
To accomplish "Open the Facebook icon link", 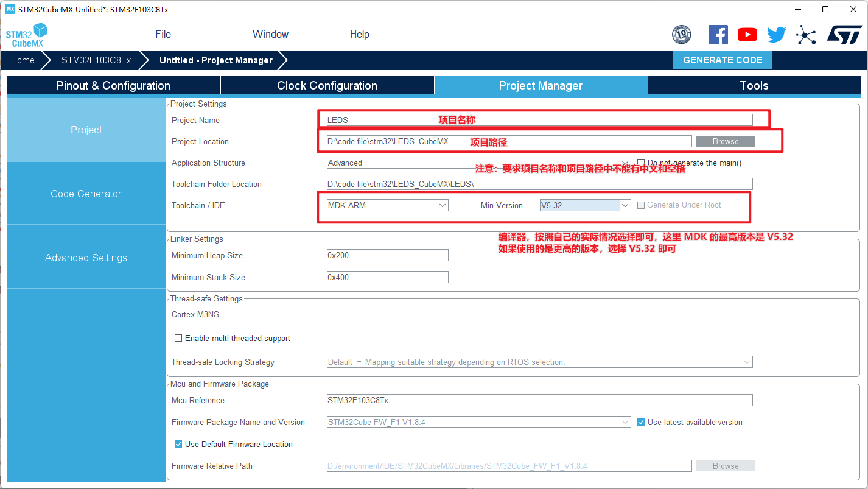I will (718, 35).
